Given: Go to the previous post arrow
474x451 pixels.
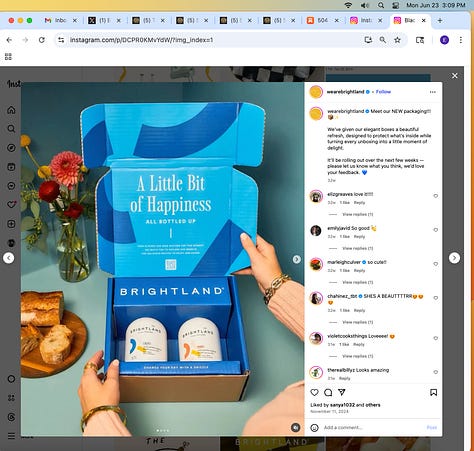Looking at the screenshot, I should click(9, 258).
